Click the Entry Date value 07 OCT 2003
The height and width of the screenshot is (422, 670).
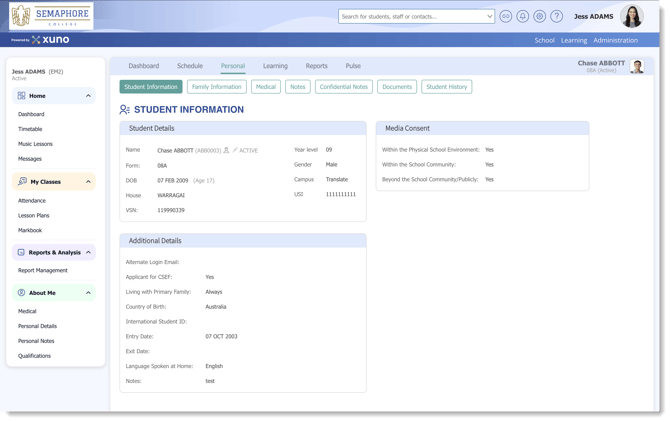tap(221, 337)
